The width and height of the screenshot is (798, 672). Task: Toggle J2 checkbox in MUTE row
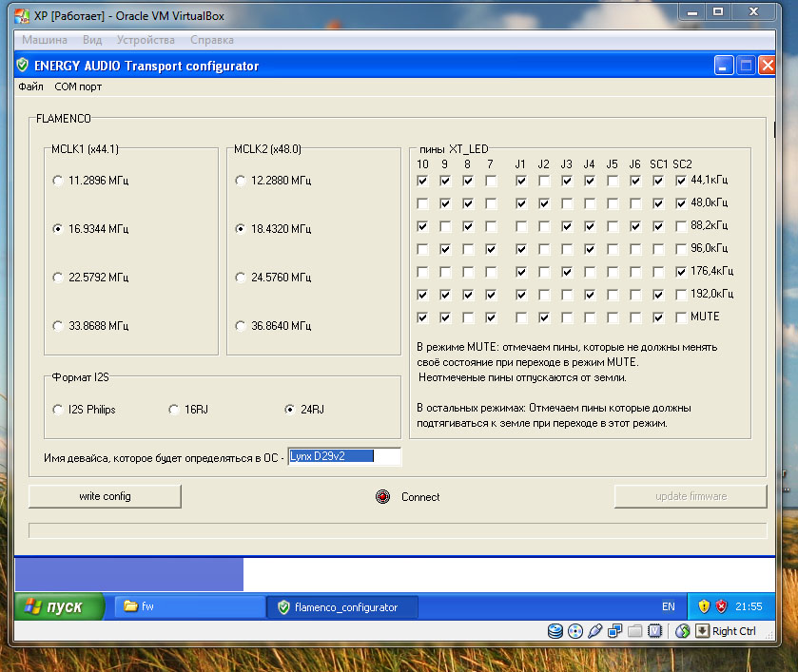coord(544,317)
